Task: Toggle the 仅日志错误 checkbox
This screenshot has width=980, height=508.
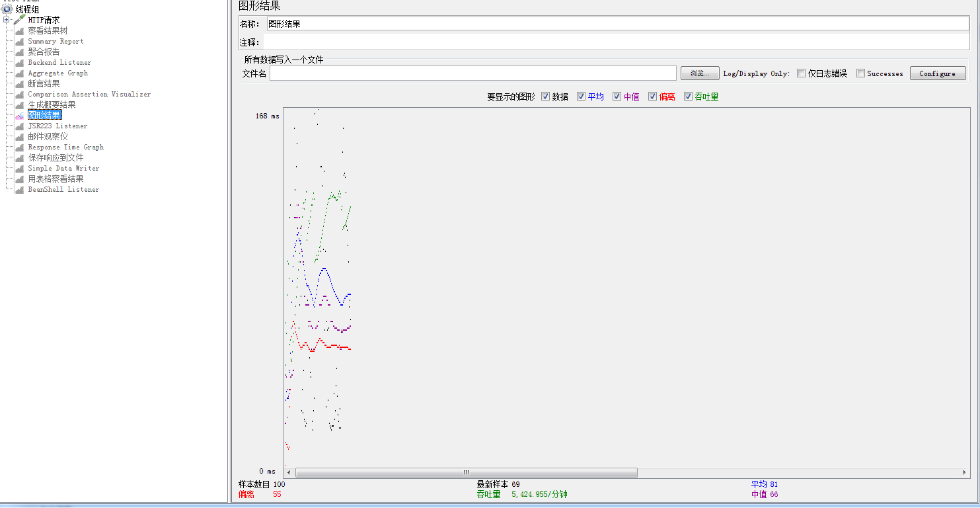Action: pos(801,73)
